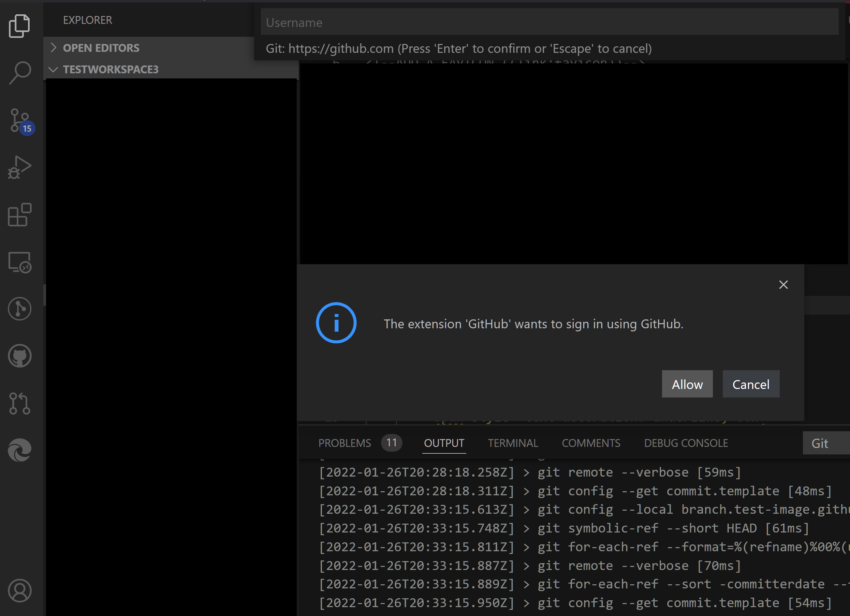Open the Comments panel tab
The width and height of the screenshot is (850, 616).
pyautogui.click(x=591, y=443)
